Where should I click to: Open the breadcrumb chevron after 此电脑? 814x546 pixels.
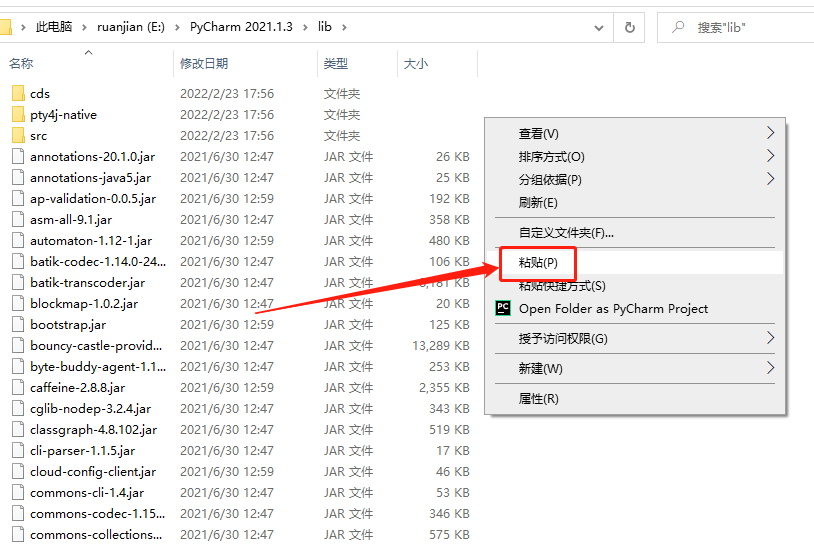tap(84, 27)
